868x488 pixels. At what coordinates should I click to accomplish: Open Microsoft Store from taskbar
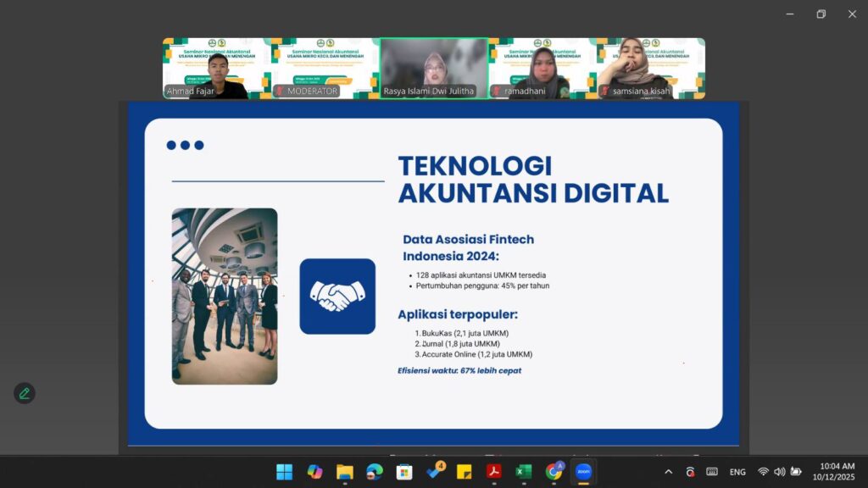tap(404, 472)
